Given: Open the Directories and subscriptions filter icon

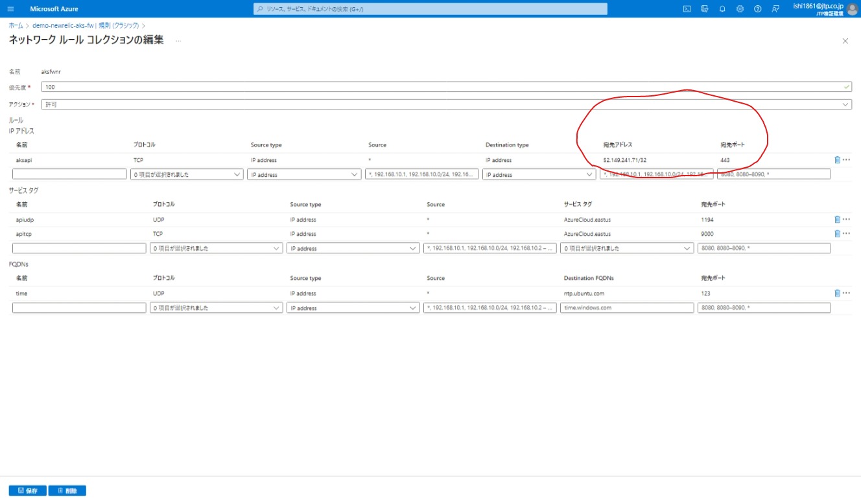Looking at the screenshot, I should coord(705,9).
